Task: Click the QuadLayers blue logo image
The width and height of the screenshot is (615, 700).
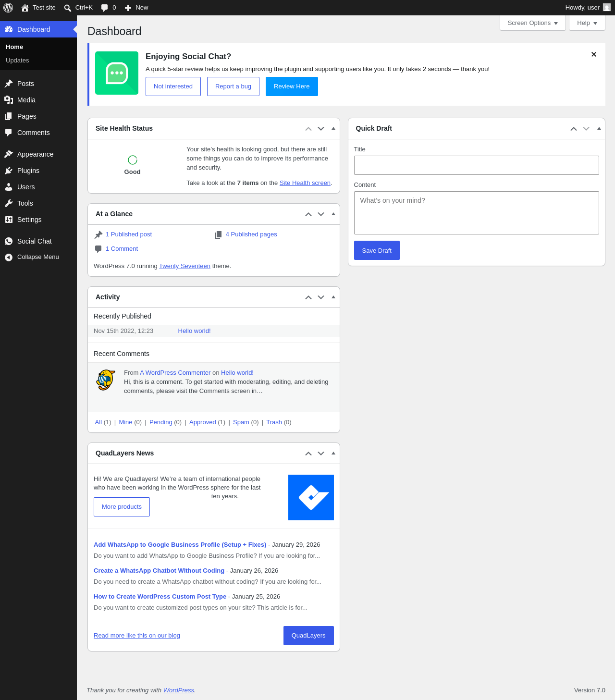Action: coord(311,497)
